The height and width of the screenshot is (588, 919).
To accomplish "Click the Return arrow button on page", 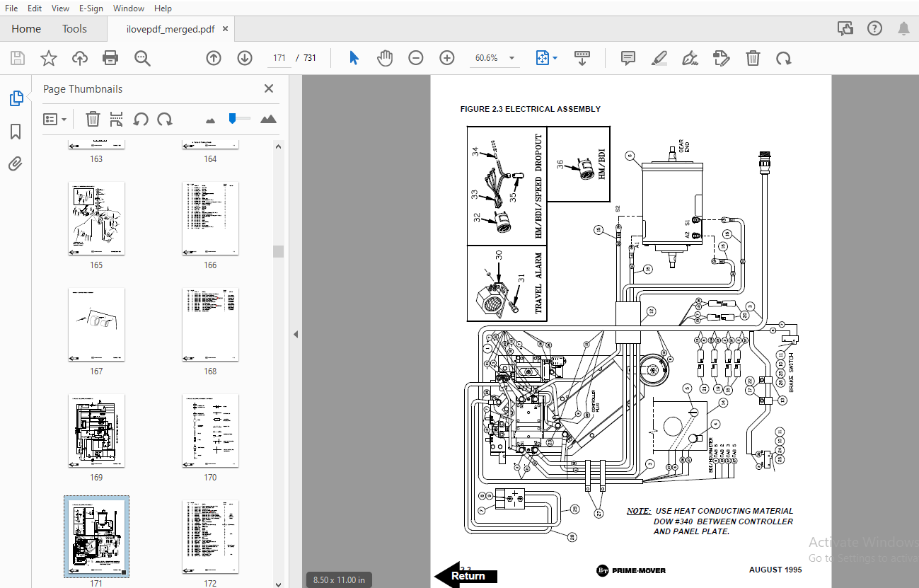I will 465,575.
